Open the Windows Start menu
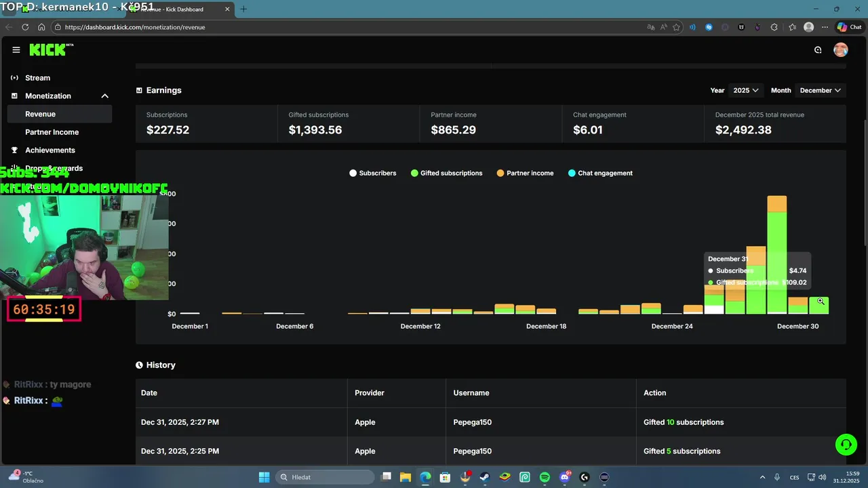This screenshot has height=488, width=868. (x=264, y=477)
